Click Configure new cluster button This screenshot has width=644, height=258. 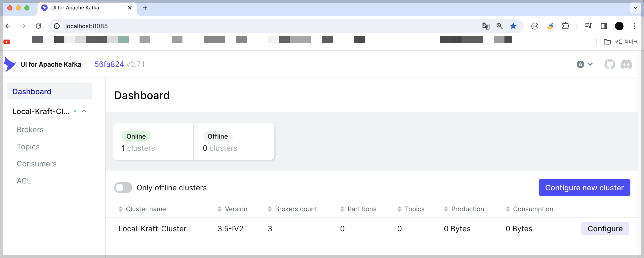pos(584,188)
